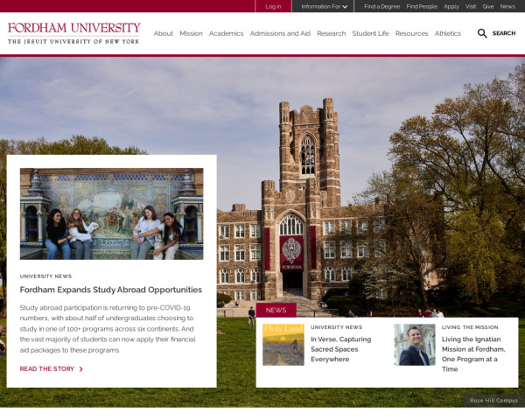525x420 pixels.
Task: Read In Verse, Capturing Sacred Spaces Everywhere
Action: (340, 349)
